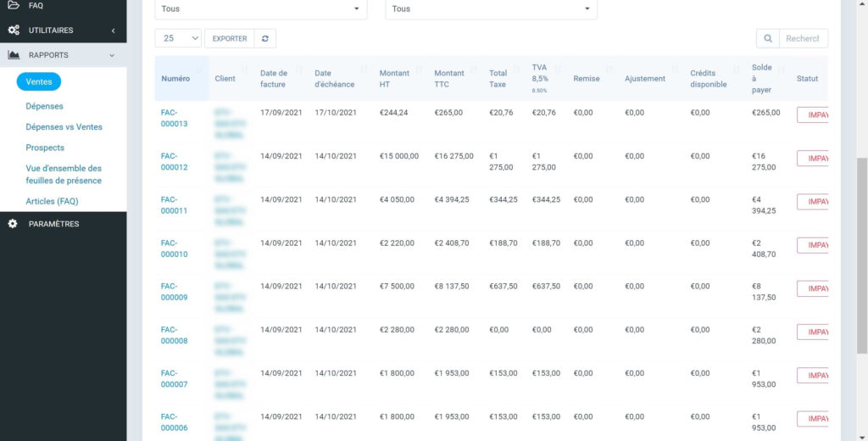
Task: Open invoice FAC-000007
Action: (x=174, y=379)
